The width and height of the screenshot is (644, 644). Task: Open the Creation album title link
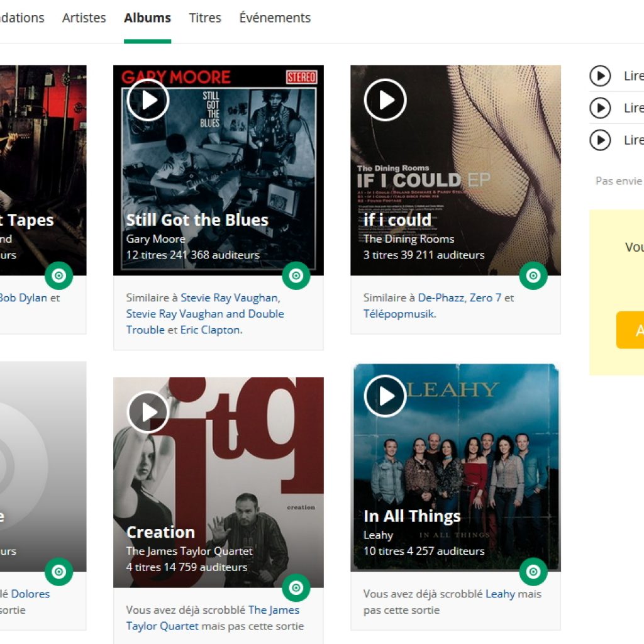click(x=160, y=532)
